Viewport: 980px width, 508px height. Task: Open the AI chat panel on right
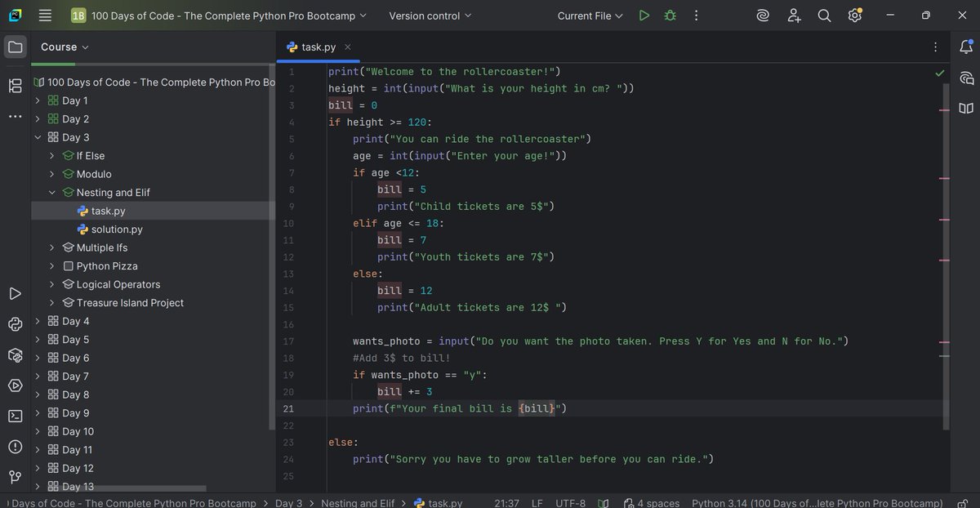coord(966,78)
